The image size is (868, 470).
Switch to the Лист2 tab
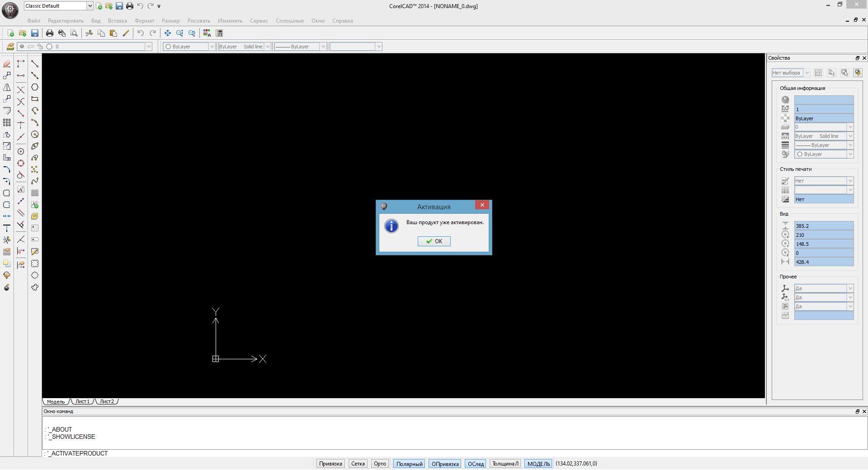coord(107,401)
